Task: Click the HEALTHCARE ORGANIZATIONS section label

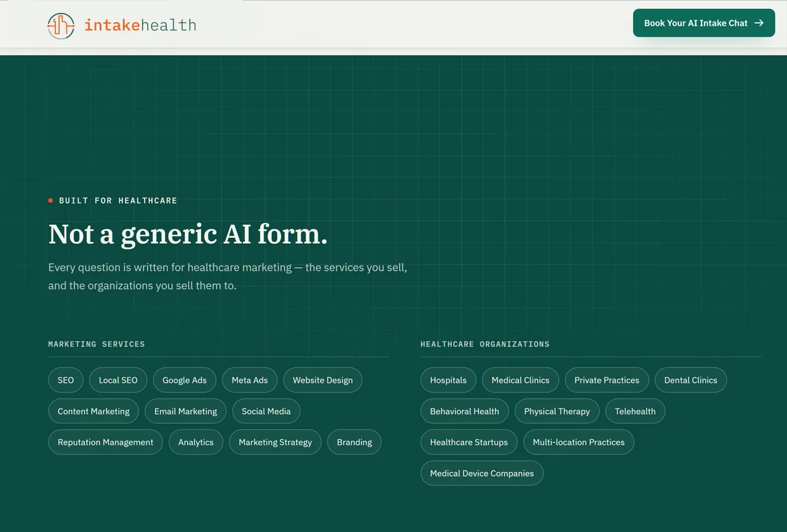Action: point(485,344)
